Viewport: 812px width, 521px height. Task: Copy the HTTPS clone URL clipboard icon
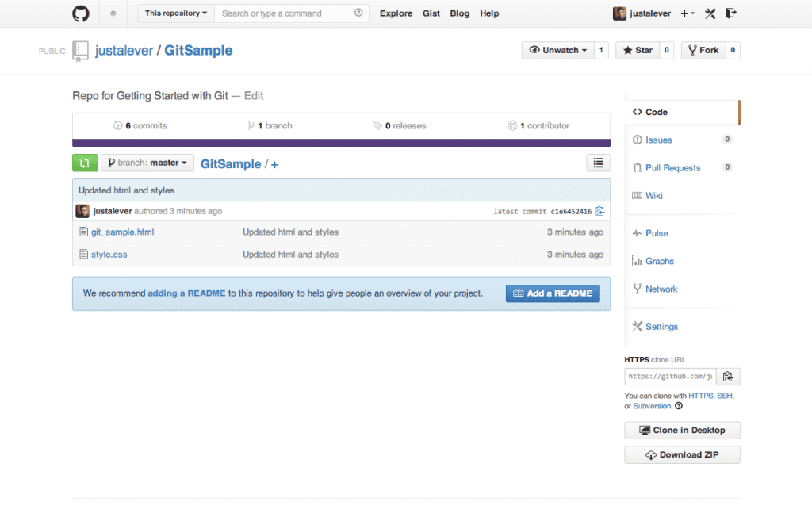point(728,376)
